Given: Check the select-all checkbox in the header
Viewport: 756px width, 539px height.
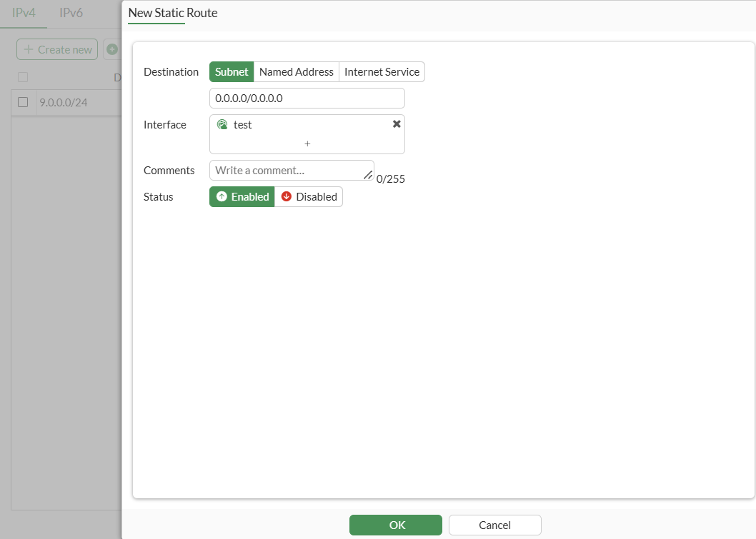Looking at the screenshot, I should pyautogui.click(x=22, y=76).
